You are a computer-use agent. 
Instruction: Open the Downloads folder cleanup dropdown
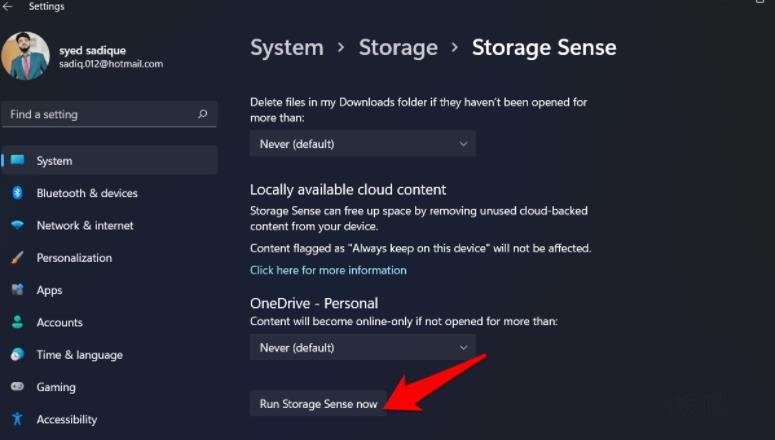(362, 144)
